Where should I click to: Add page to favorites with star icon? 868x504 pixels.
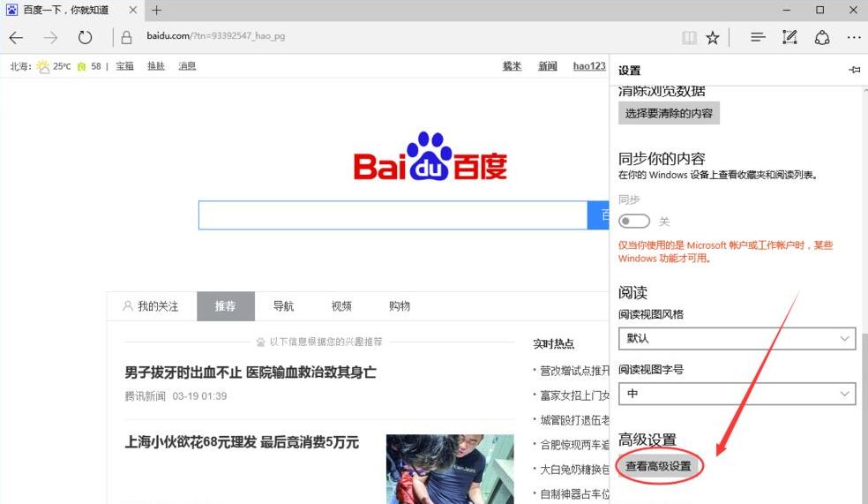coord(713,38)
